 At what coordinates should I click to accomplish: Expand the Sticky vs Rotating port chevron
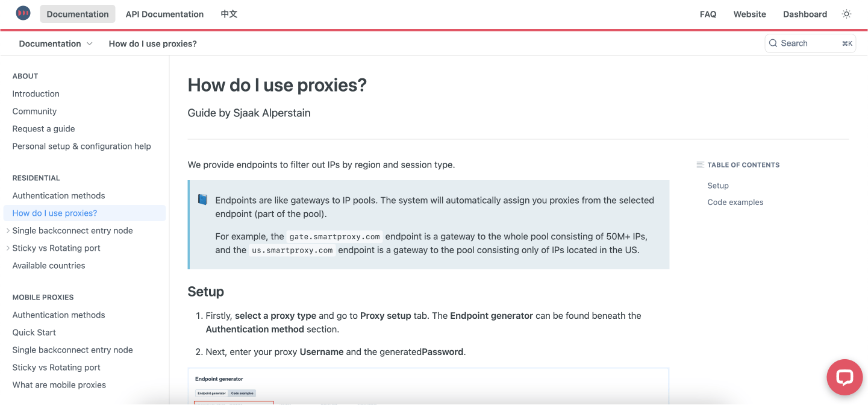[8, 248]
